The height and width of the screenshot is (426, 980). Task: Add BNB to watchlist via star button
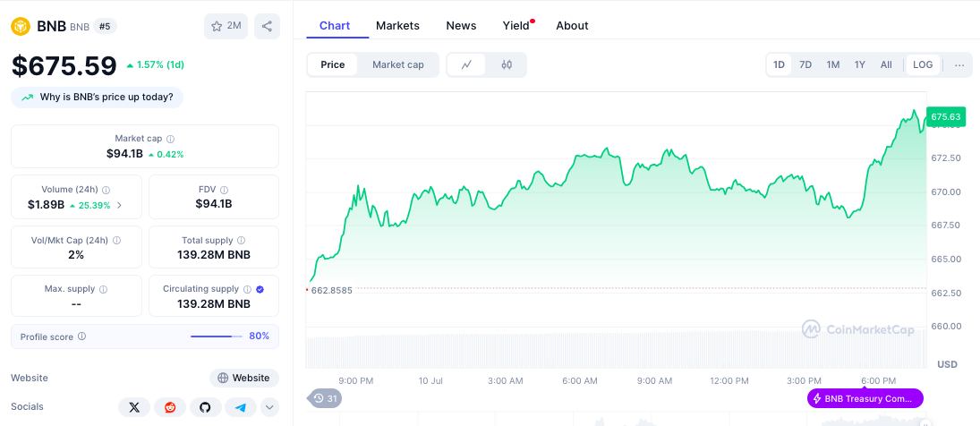tap(226, 26)
